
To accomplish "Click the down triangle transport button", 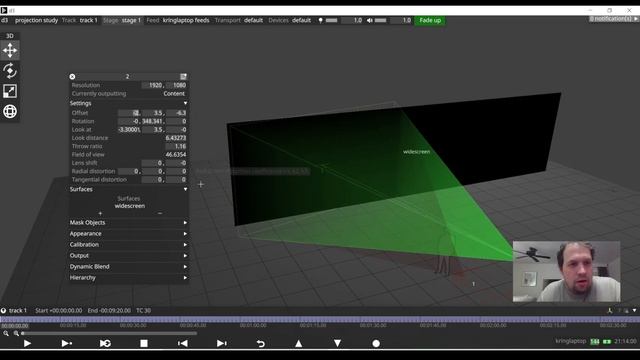I will click(338, 344).
